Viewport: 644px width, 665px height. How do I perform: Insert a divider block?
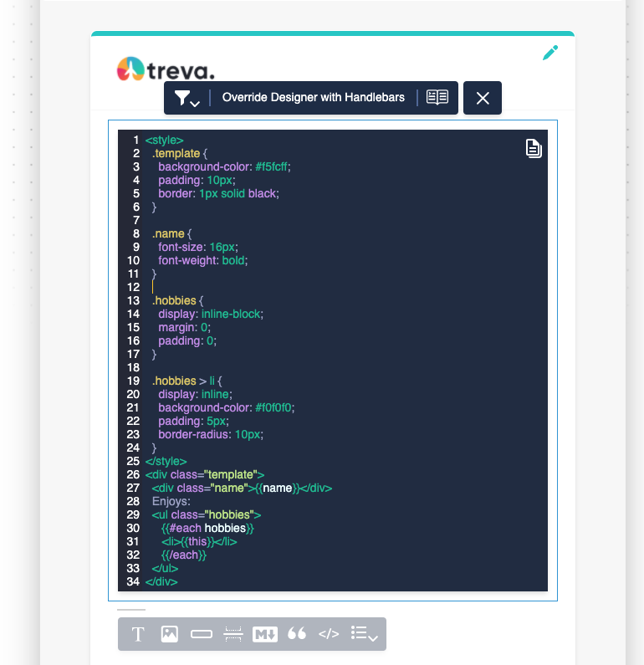(x=233, y=634)
